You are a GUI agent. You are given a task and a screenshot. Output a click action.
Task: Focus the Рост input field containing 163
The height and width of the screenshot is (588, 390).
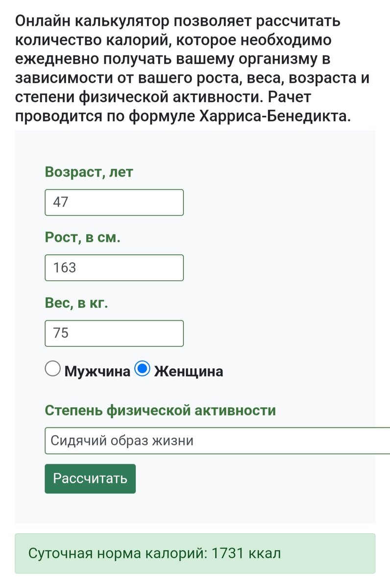[x=114, y=268]
